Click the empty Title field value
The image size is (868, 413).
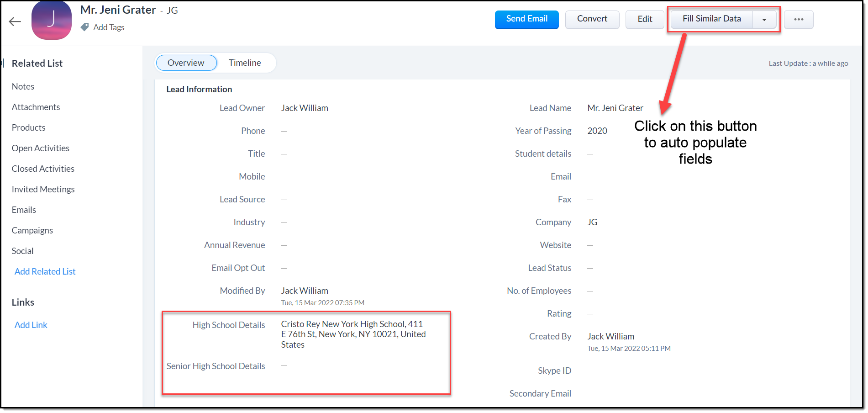click(x=284, y=154)
